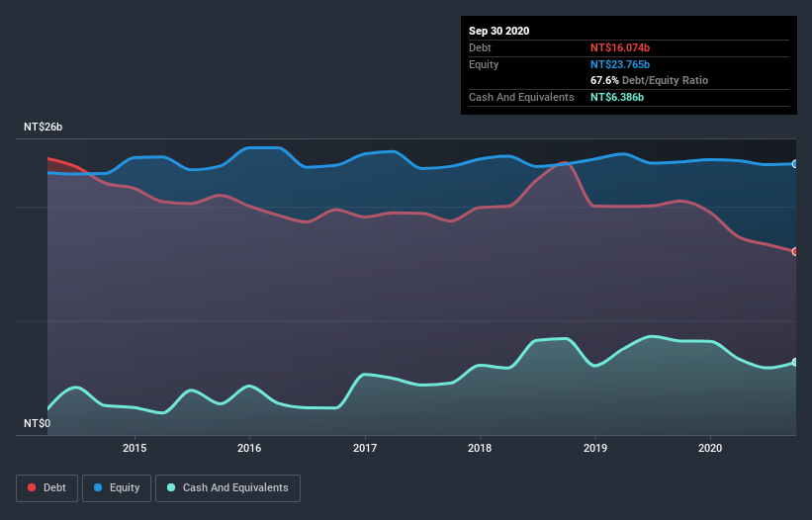The height and width of the screenshot is (520, 812).
Task: Click the NT$6.386b cash value
Action: (617, 97)
